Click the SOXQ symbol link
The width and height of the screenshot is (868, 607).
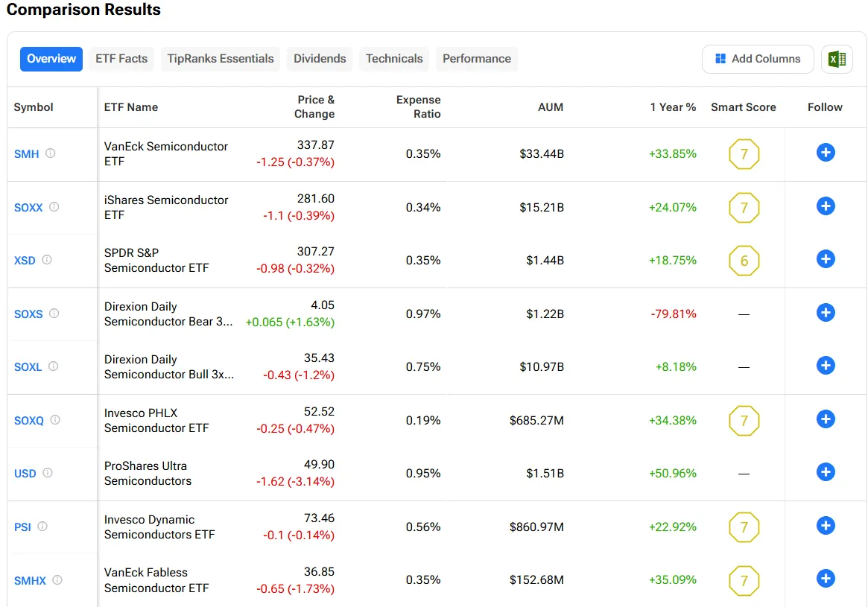(29, 420)
